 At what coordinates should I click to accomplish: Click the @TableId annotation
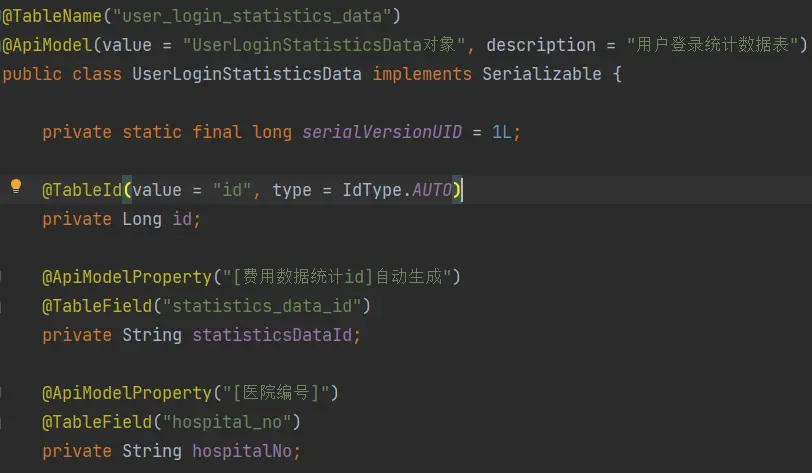point(82,190)
